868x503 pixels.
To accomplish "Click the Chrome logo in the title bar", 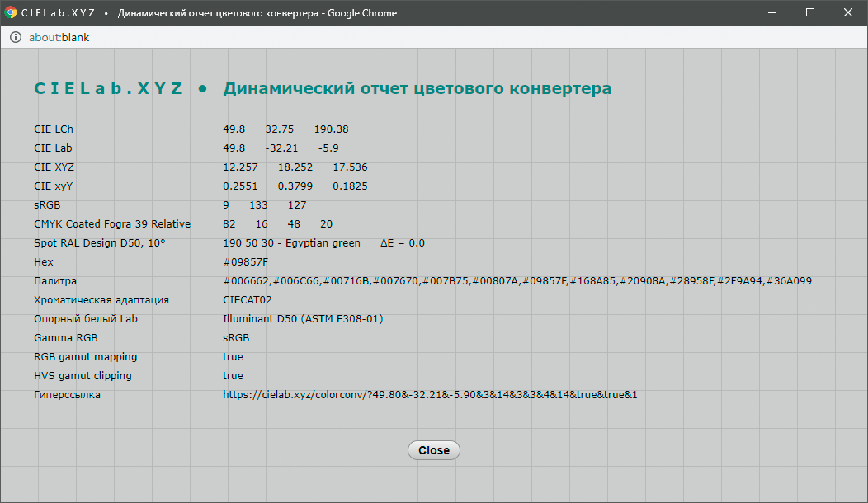I will point(11,13).
